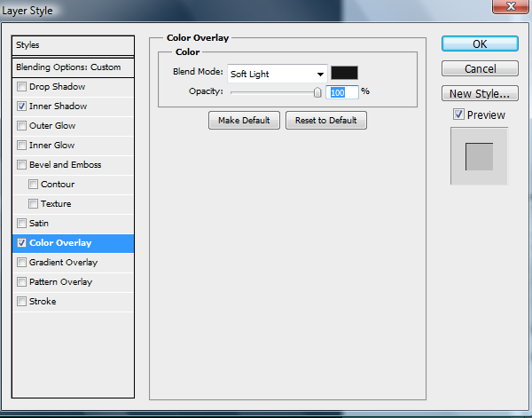The height and width of the screenshot is (418, 532).
Task: Select the Outer Glow effect row label
Action: click(52, 126)
